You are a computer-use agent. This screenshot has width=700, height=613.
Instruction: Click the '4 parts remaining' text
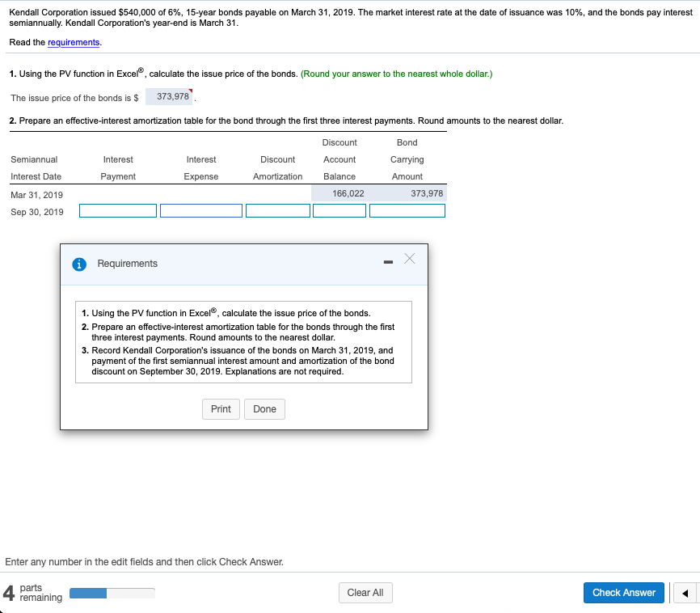(32, 593)
